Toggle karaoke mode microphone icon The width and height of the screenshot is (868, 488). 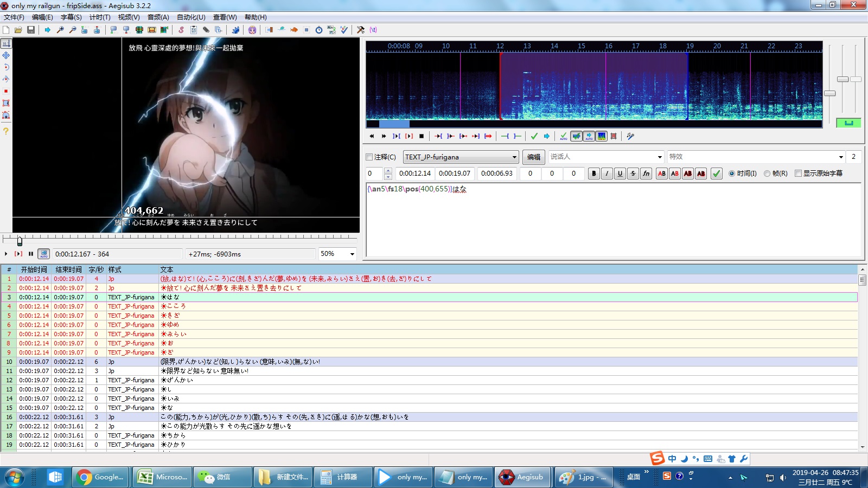[x=630, y=136]
